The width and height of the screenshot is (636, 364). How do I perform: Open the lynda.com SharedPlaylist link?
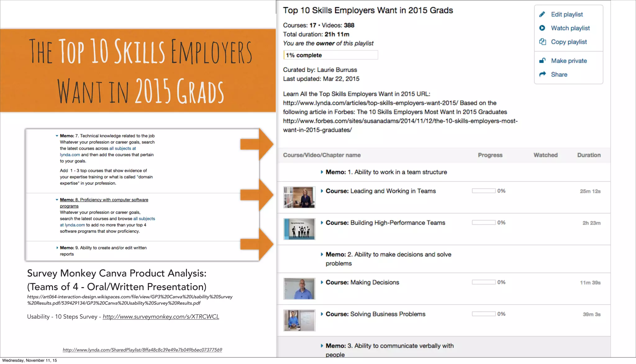pyautogui.click(x=142, y=350)
